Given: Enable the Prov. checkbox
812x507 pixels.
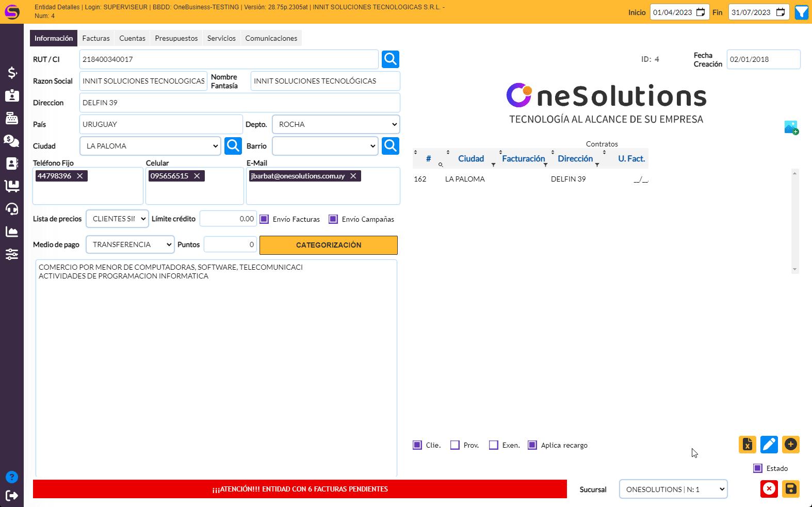Looking at the screenshot, I should pos(454,445).
